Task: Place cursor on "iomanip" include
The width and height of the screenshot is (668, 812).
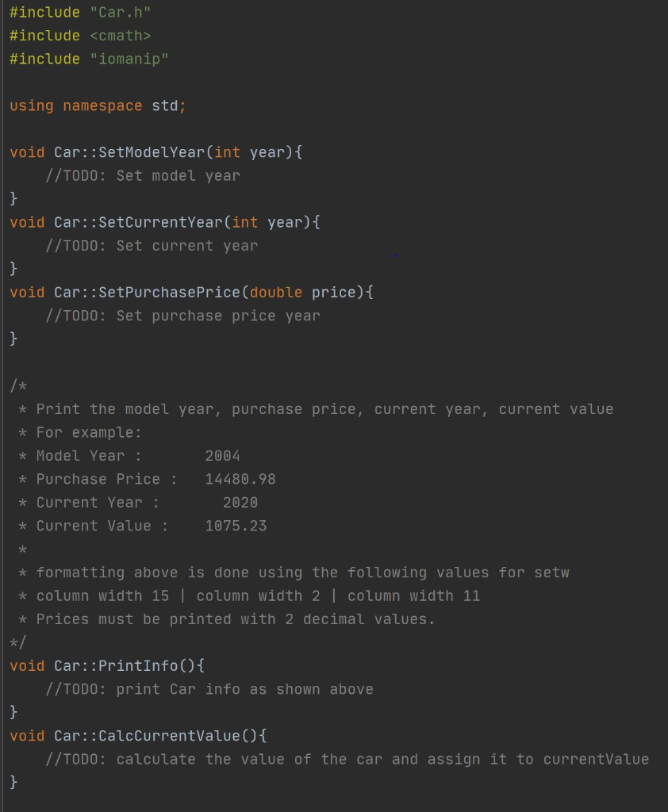Action: coord(129,59)
